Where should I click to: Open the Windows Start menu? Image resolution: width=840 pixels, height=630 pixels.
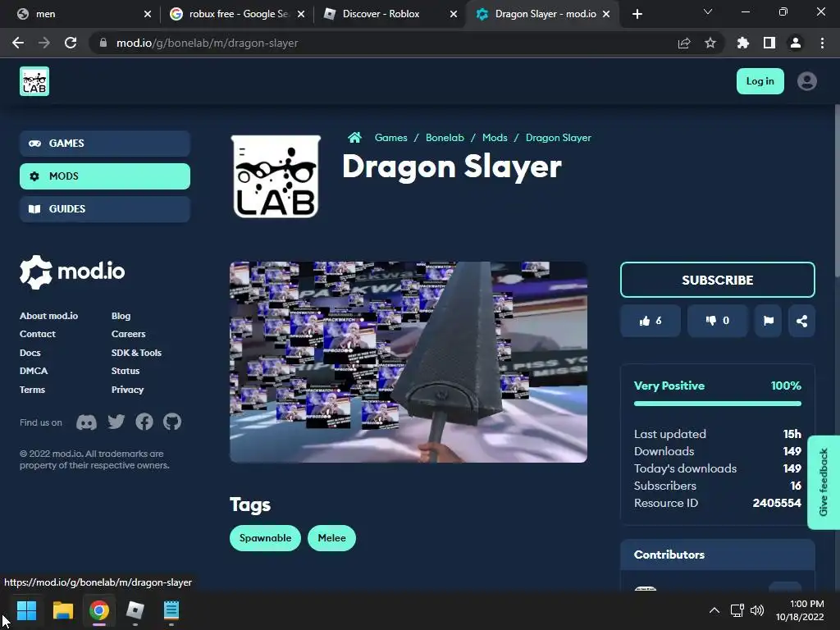coord(26,610)
